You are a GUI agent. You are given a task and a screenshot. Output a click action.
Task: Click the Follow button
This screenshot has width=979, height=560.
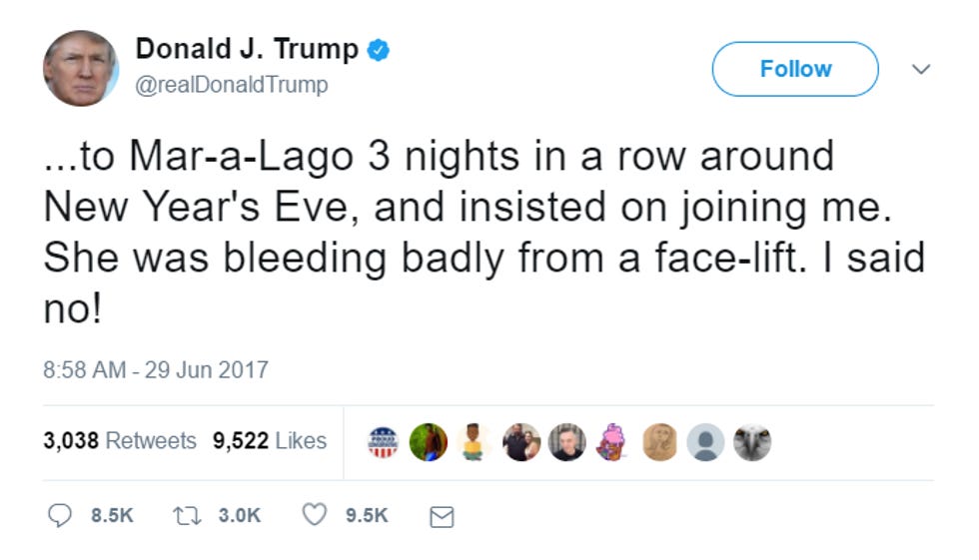click(795, 69)
